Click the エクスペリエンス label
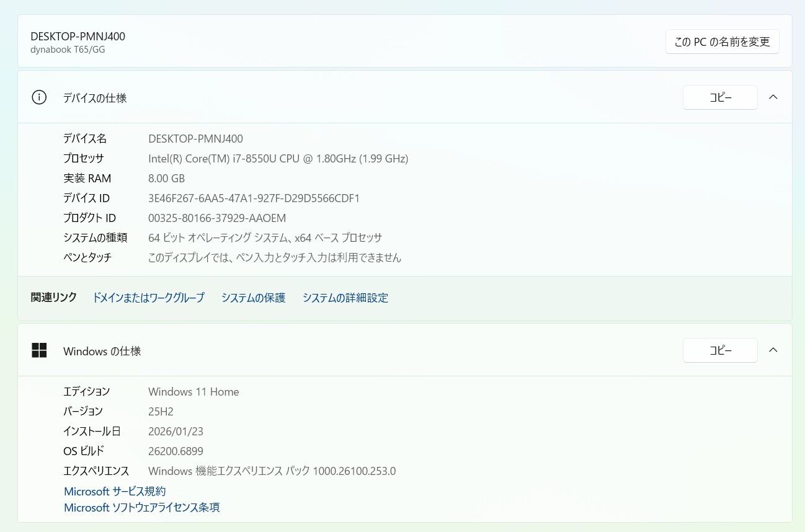 [96, 471]
